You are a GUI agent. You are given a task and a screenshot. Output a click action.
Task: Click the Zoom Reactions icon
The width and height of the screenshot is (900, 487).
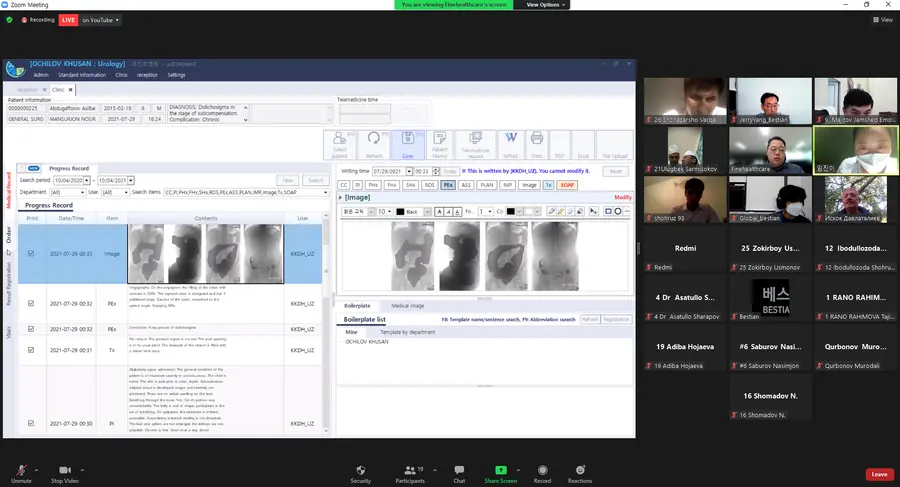(x=579, y=472)
